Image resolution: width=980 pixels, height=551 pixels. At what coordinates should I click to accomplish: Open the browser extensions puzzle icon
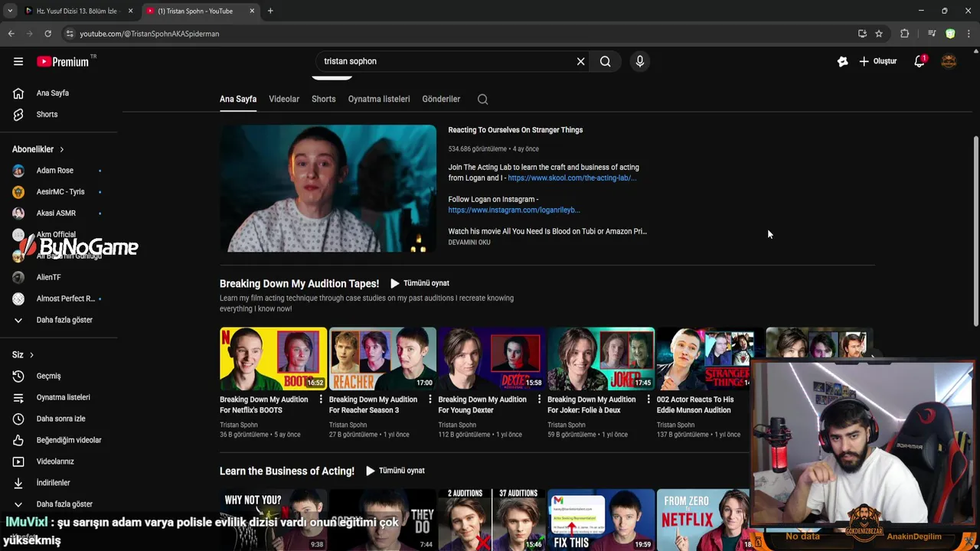[x=904, y=34]
